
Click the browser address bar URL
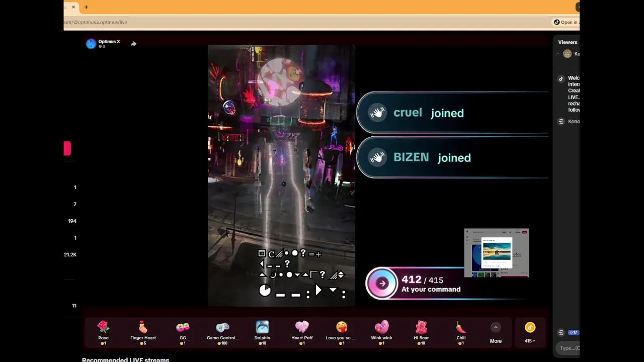click(x=96, y=22)
